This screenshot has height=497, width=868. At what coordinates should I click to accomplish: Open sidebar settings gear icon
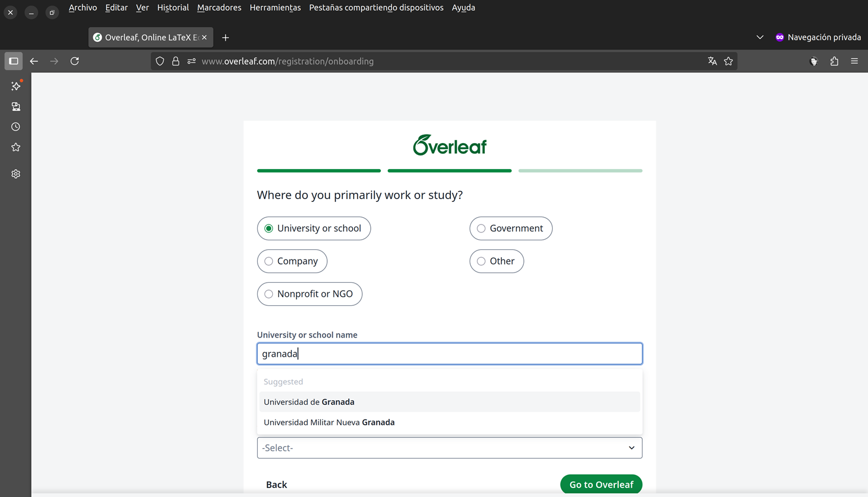pos(16,174)
